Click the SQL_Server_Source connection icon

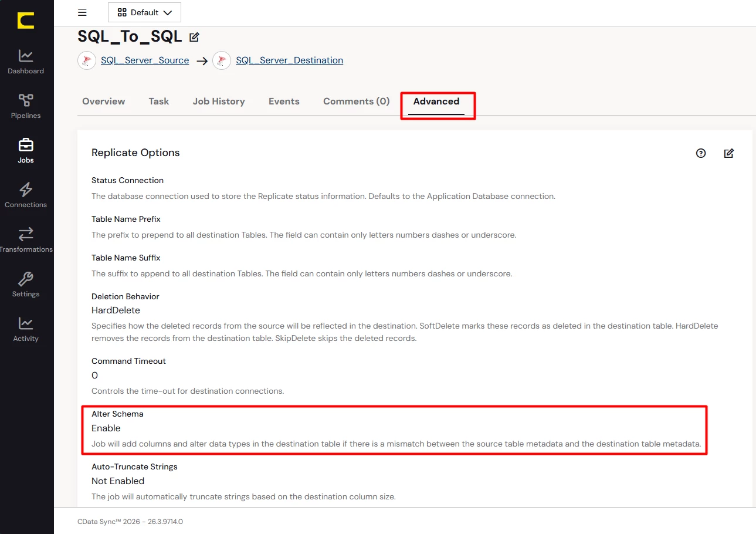point(87,60)
